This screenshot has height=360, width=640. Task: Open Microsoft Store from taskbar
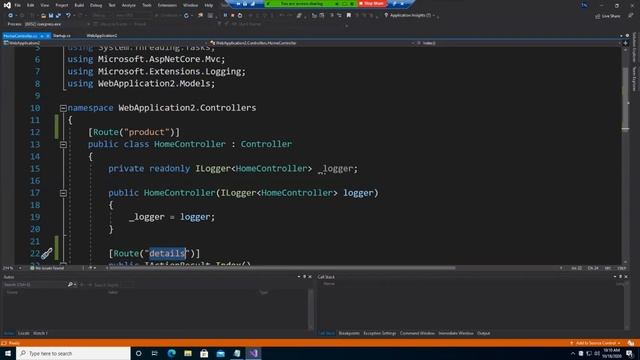204,353
